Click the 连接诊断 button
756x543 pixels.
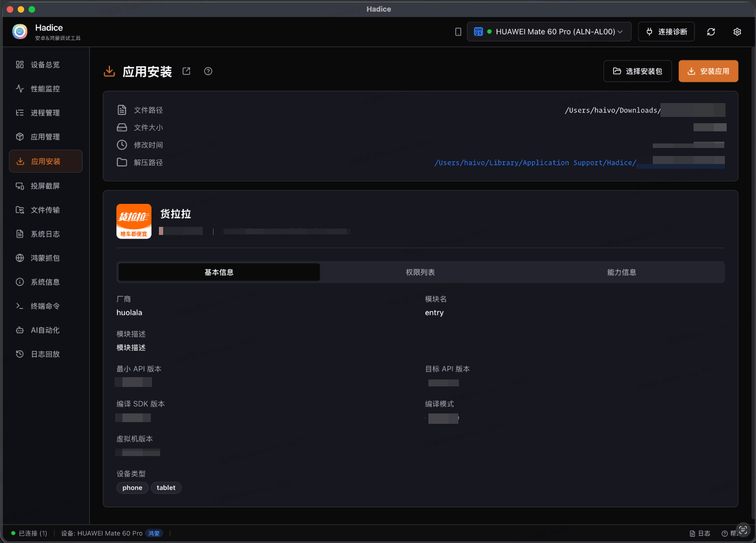click(666, 32)
